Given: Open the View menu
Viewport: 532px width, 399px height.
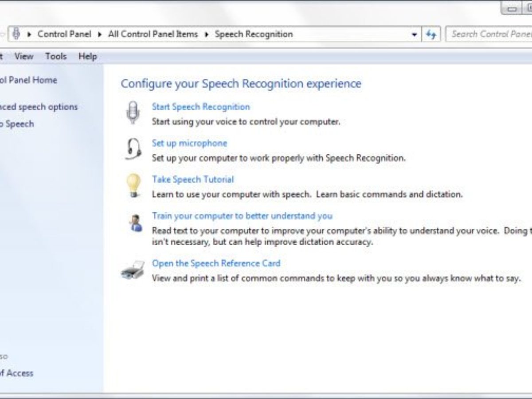Looking at the screenshot, I should 23,56.
